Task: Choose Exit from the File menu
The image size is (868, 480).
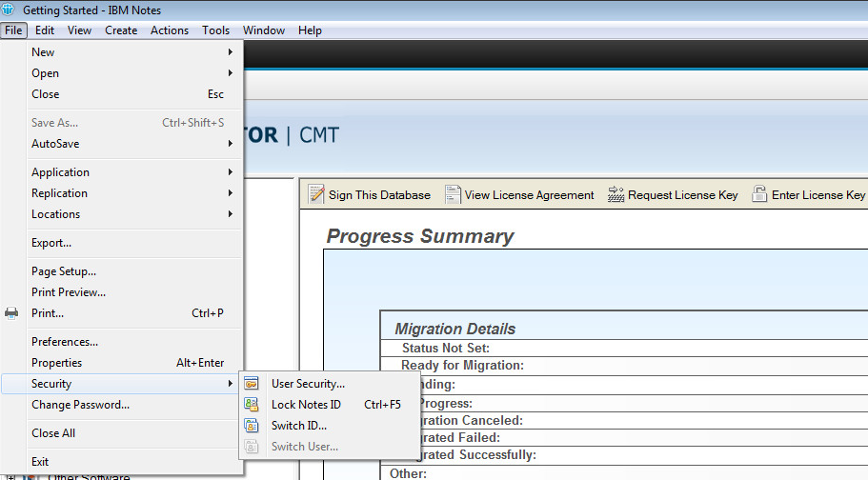Action: coord(122,462)
